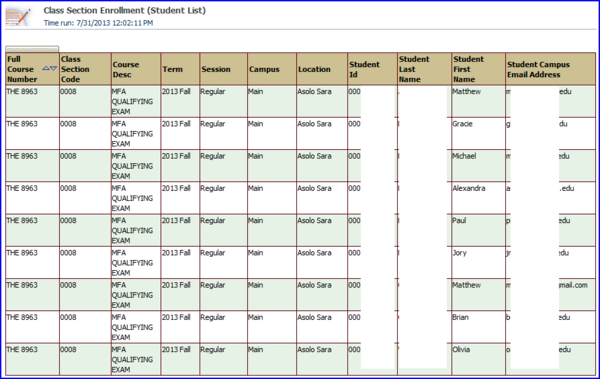Screen dimensions: 600x379
Task: Select the first name cell Michael
Action: [478, 166]
